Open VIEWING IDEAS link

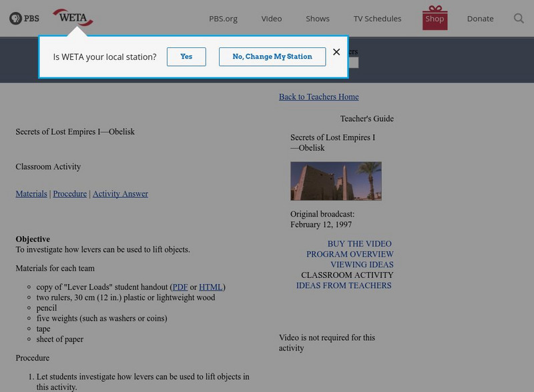(362, 265)
